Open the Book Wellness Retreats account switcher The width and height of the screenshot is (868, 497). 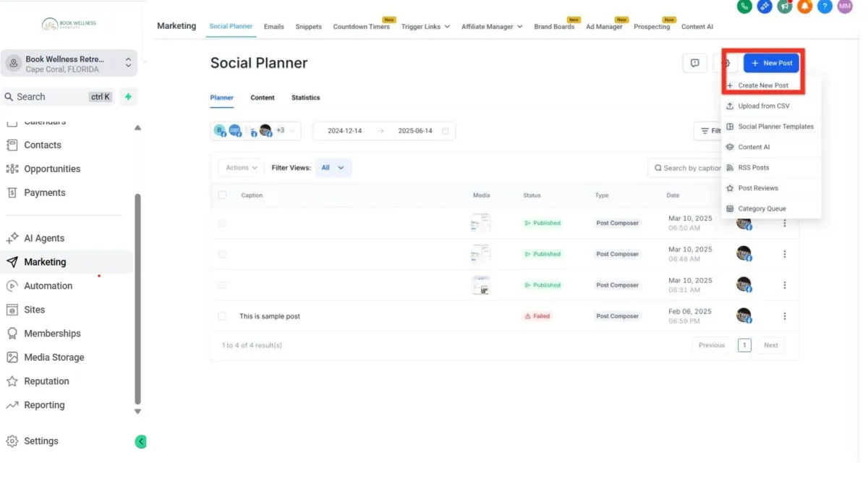click(69, 63)
